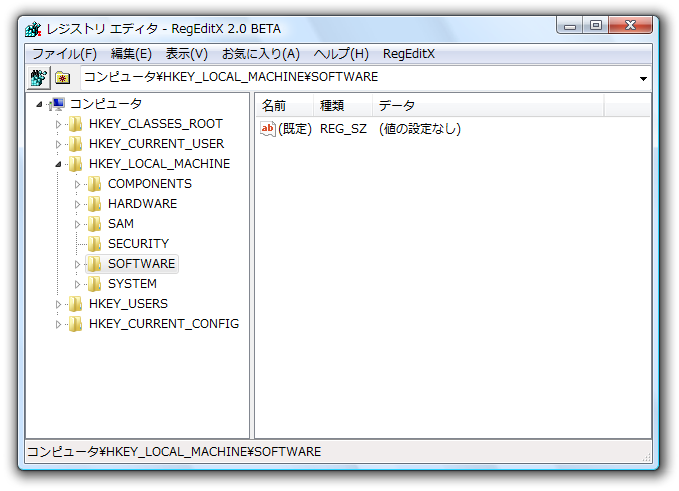Open the ファイル(F) menu
Screen dimensions: 679x491
coord(65,54)
